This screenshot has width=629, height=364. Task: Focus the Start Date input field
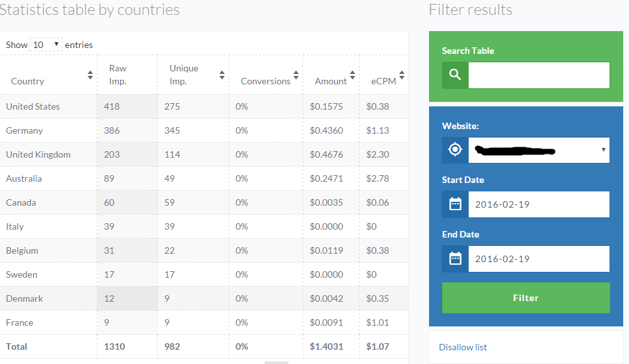click(x=539, y=204)
